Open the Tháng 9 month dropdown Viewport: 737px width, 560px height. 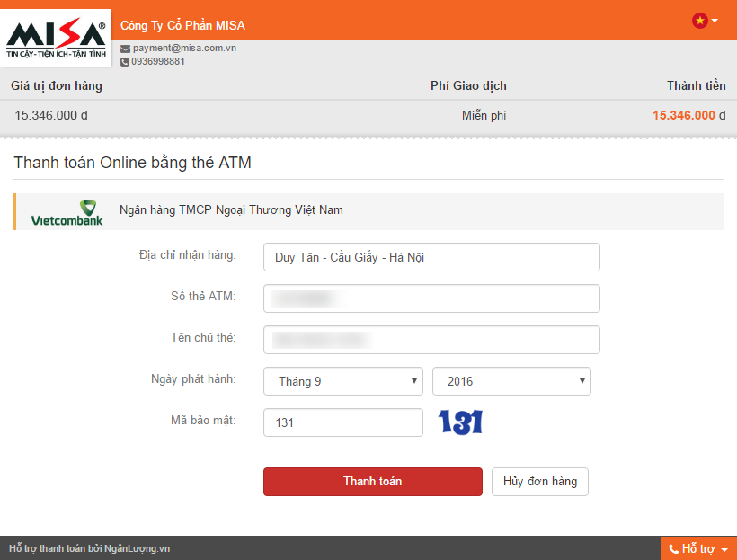click(x=343, y=381)
